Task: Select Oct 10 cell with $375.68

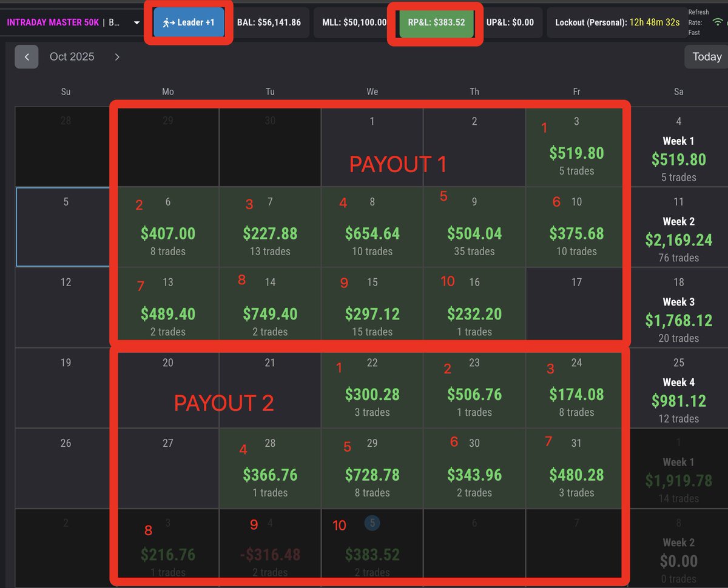Action: coord(576,227)
